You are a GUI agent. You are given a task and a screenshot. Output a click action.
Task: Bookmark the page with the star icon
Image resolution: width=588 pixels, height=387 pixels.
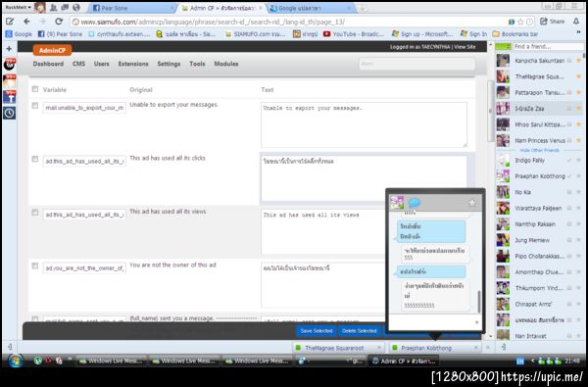click(x=520, y=22)
